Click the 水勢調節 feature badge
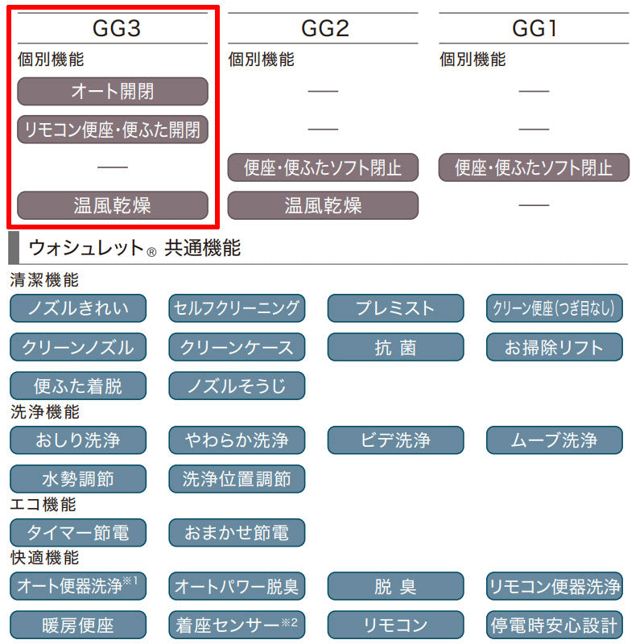The height and width of the screenshot is (644, 644). coord(78,479)
